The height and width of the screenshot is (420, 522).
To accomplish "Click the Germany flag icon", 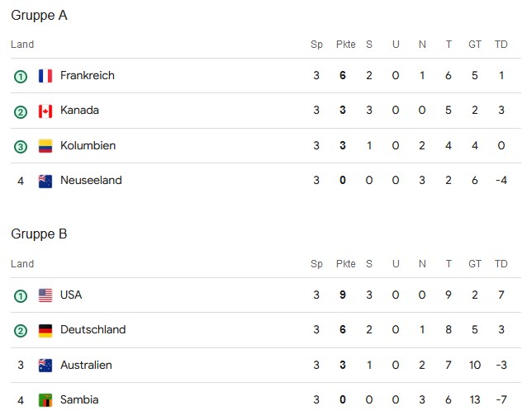I will [45, 330].
